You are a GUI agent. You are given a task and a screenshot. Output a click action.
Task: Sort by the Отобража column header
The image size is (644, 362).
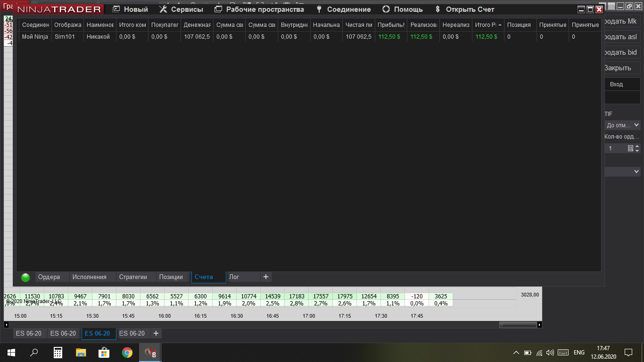click(68, 25)
